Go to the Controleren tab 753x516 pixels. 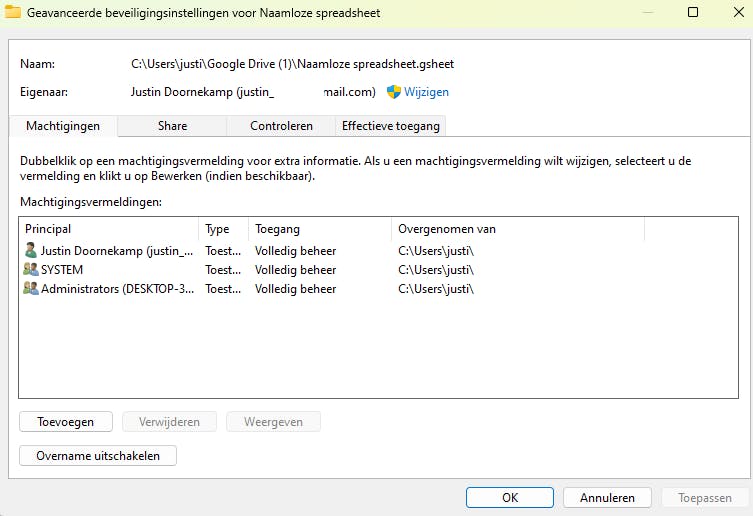click(281, 126)
